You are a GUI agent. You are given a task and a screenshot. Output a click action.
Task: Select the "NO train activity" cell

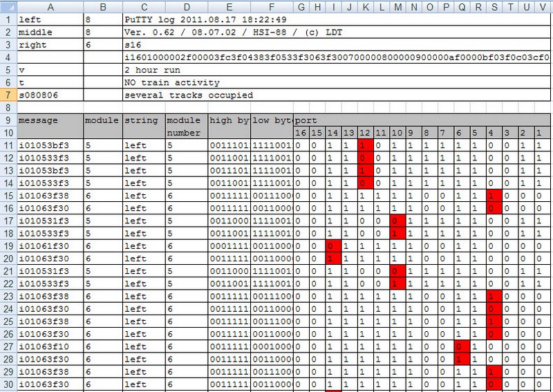pyautogui.click(x=207, y=82)
